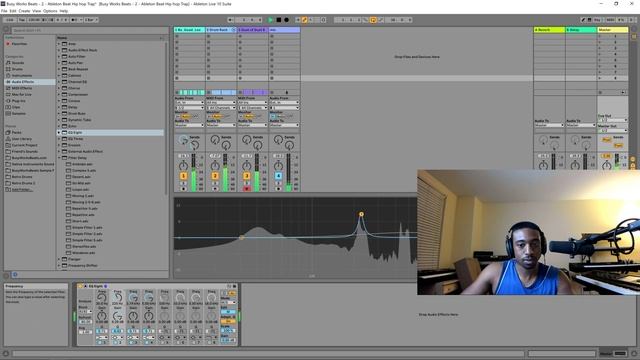Open track 1 Audio From dropdown
This screenshot has width=640, height=360.
189,102
